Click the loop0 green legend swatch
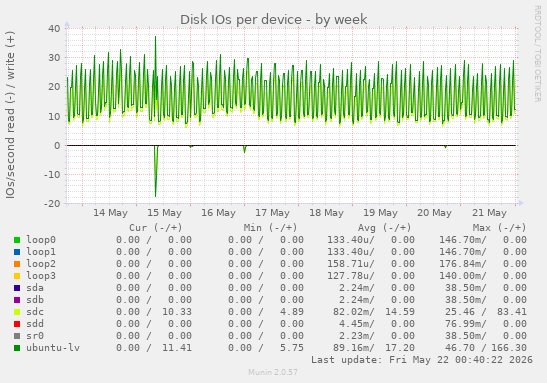 (17, 240)
